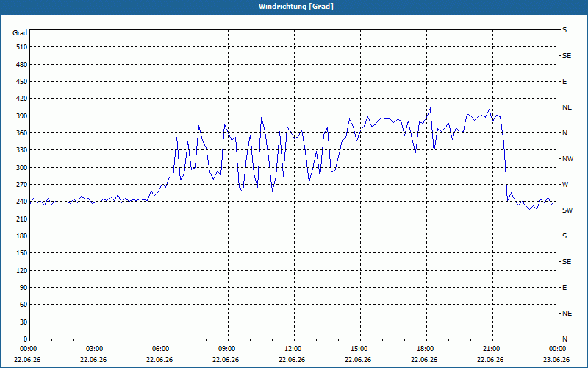Screen dimensions: 588x368
Task: Click the y-axis value "210"
Action: [22, 219]
